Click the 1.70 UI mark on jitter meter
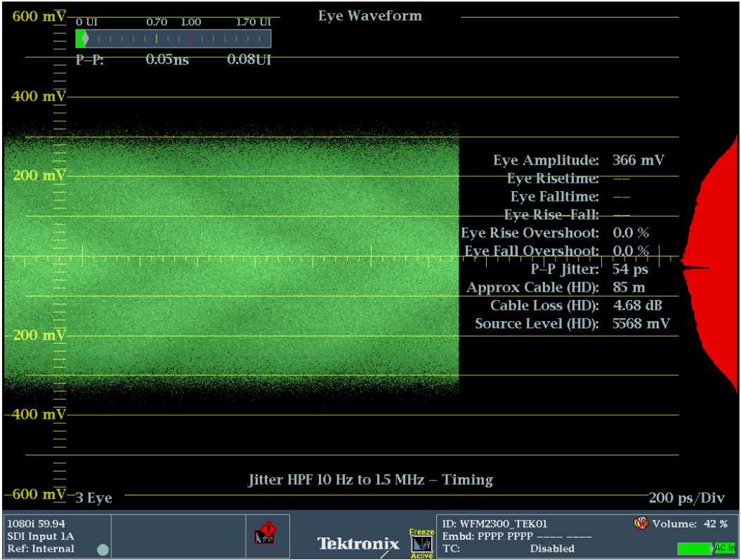Image resolution: width=741 pixels, height=560 pixels. coord(254,22)
